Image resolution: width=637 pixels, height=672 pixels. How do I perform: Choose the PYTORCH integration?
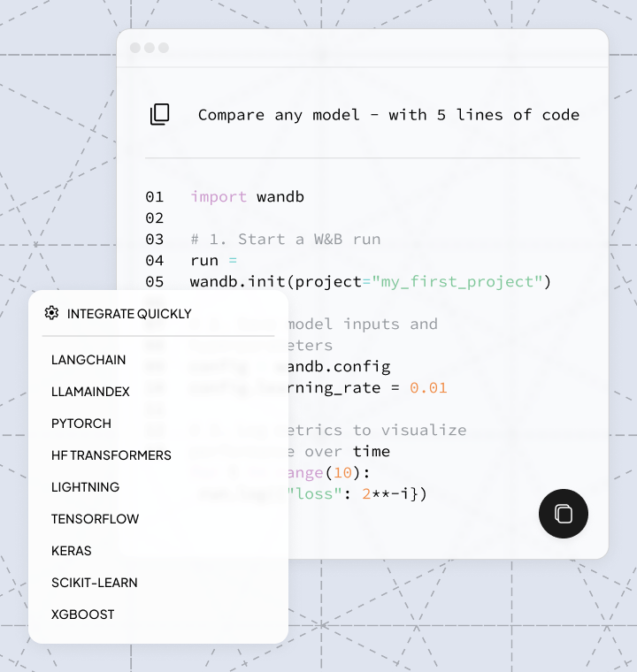(x=81, y=424)
